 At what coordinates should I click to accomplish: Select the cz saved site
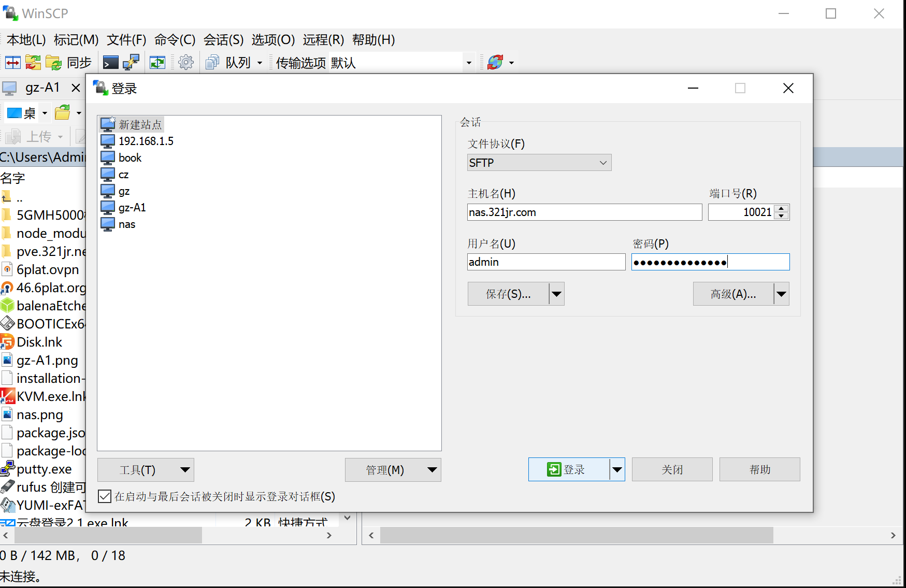[114, 174]
